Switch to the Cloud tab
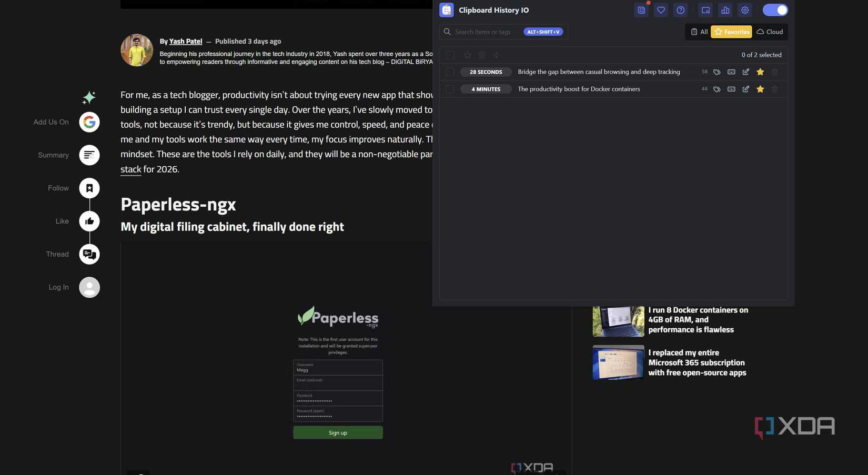This screenshot has width=868, height=475. [769, 32]
